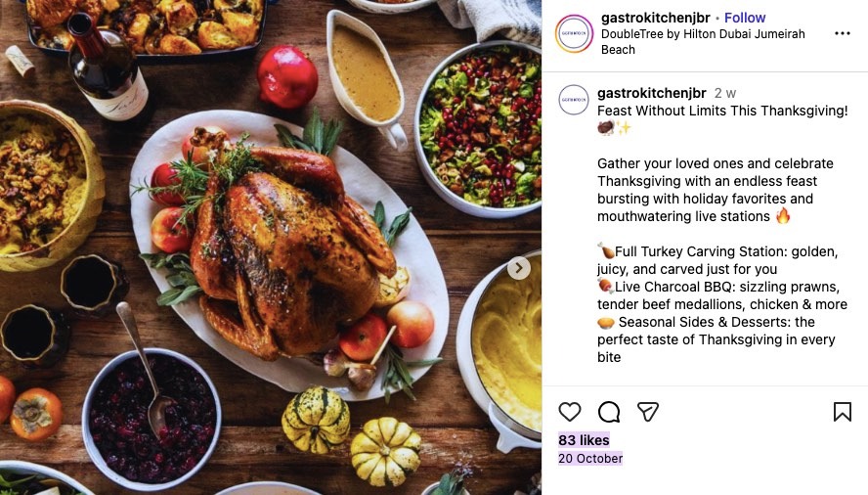Open the three-dot more options menu

(842, 33)
